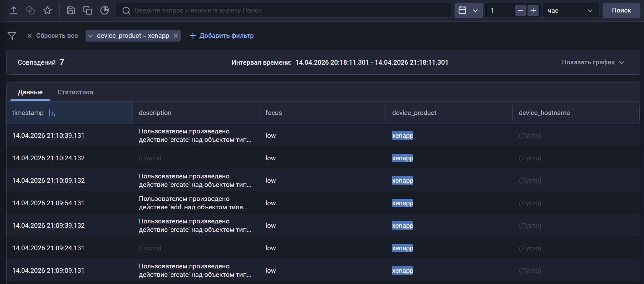Select timestamp 14.04.2026 21:09:24.131

(x=48, y=248)
